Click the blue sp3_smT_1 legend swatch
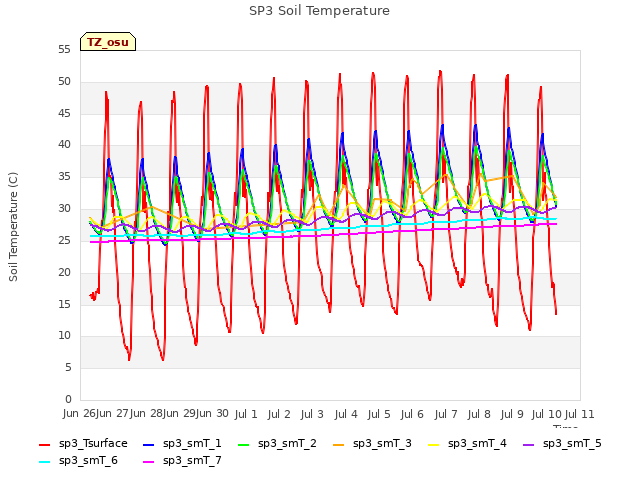 pos(149,444)
